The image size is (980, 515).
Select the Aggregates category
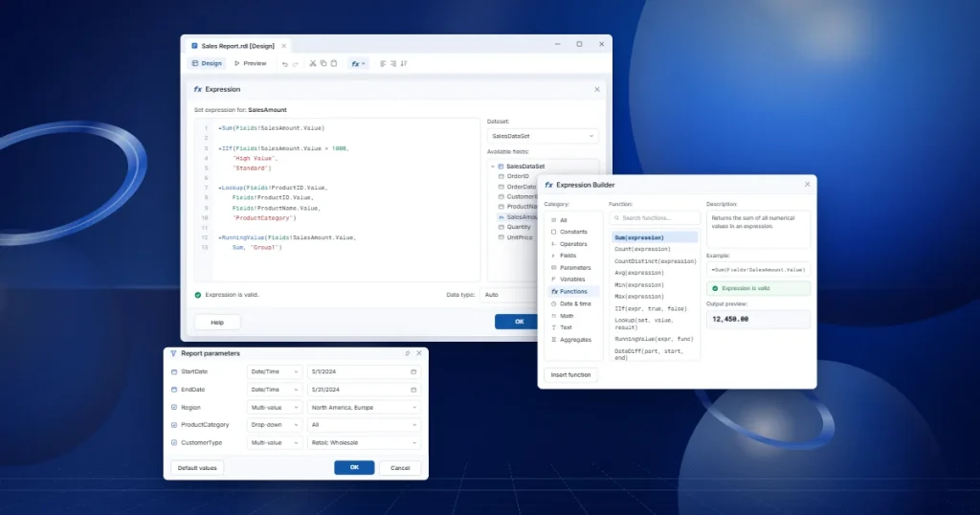570,340
